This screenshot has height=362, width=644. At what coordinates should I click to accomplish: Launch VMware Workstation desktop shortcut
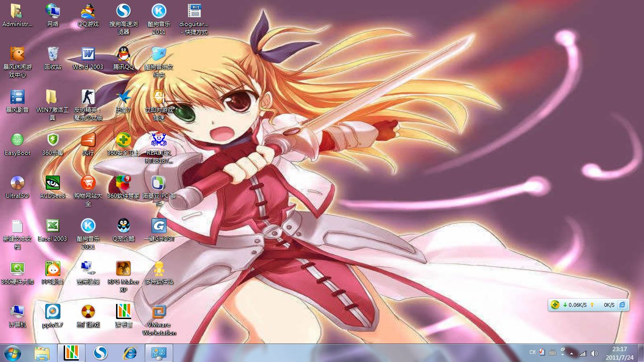point(159,320)
